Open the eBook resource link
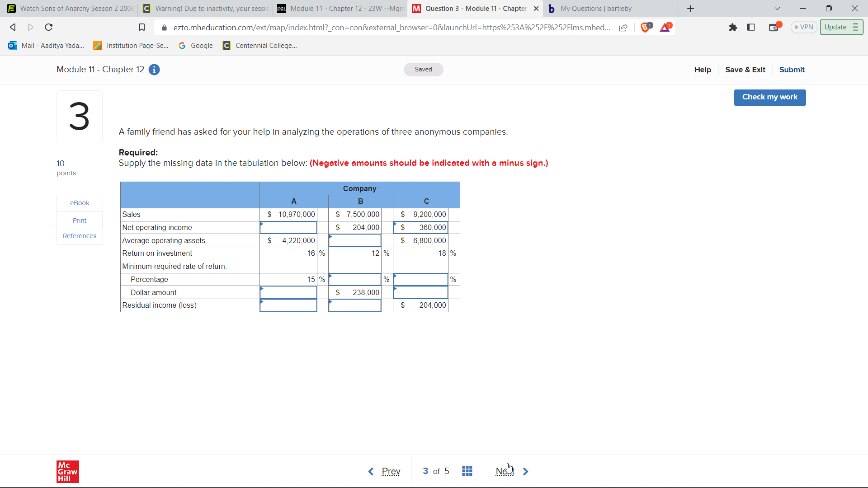 (x=80, y=203)
